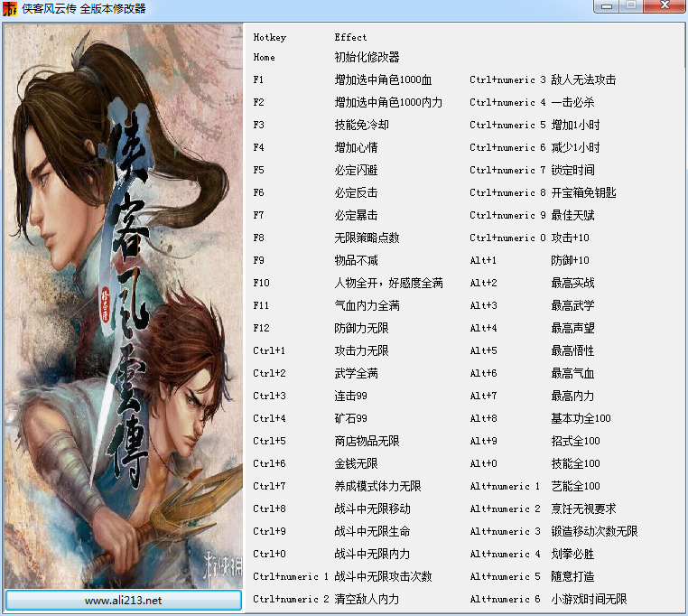Select the 锁定时间 effect label

572,170
